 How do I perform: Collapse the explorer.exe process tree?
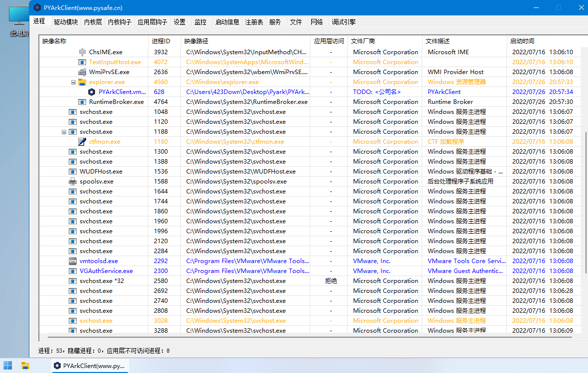pos(73,82)
